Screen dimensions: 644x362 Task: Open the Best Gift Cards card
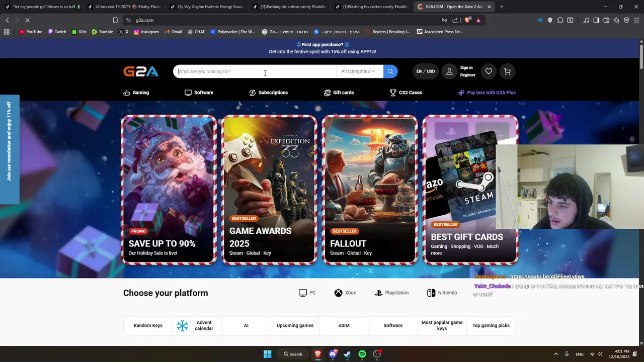click(470, 190)
